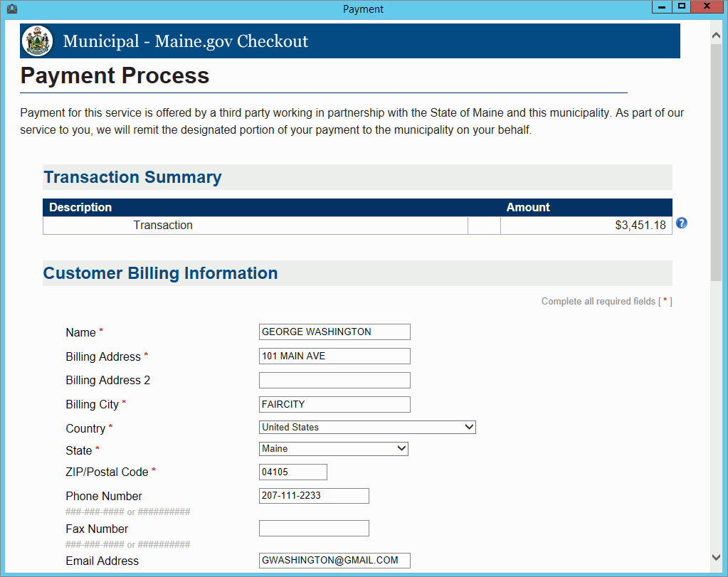Click the scrollbar down arrow
Image resolution: width=728 pixels, height=577 pixels.
pos(717,557)
